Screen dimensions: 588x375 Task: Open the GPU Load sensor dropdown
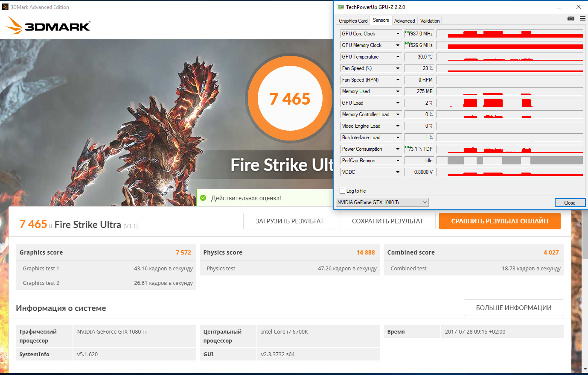(x=398, y=103)
